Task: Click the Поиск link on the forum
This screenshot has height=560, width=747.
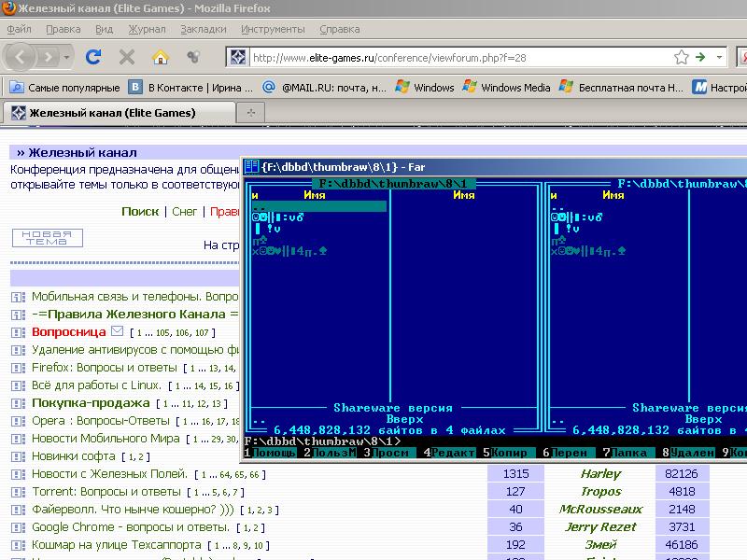Action: [140, 212]
